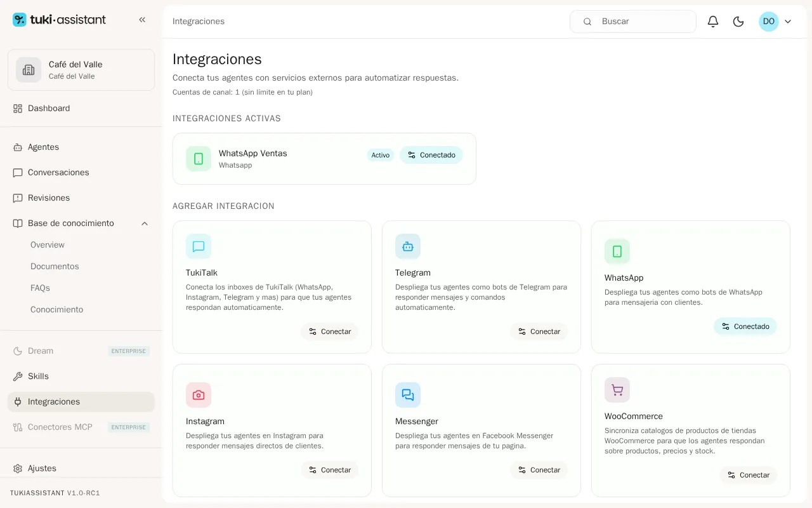Open Conversaciones page

pos(81,173)
